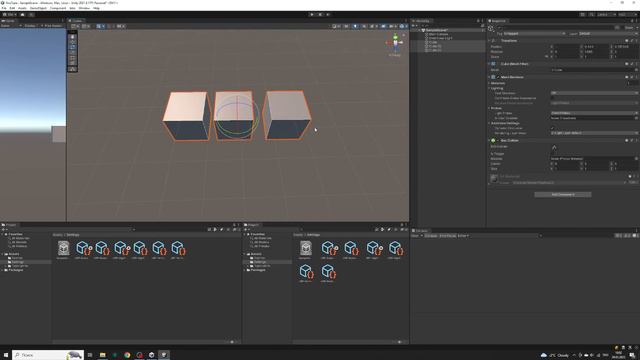The image size is (640, 360).
Task: Click the Unity editor taskbar icon
Action: click(164, 355)
